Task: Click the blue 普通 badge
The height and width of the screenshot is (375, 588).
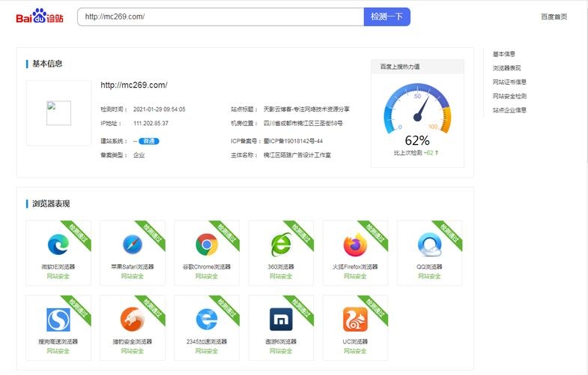Action: pyautogui.click(x=149, y=141)
